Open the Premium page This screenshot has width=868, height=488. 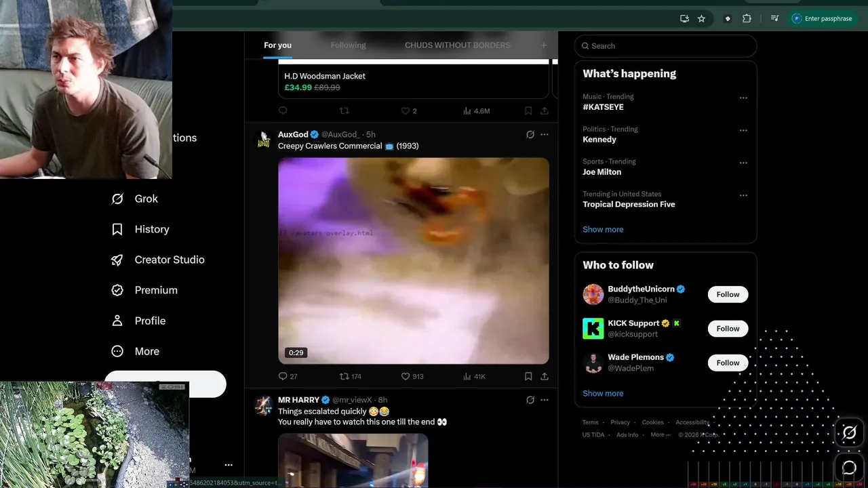[144, 290]
